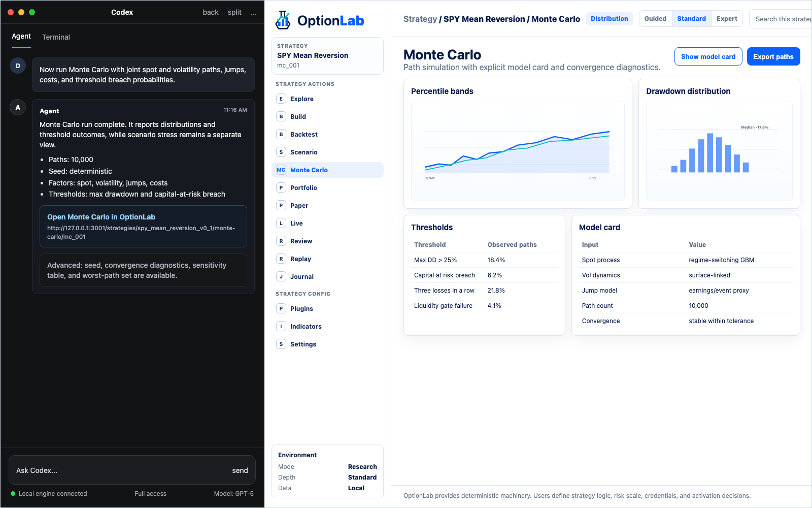Click the send button in Codex
812x508 pixels.
click(240, 470)
